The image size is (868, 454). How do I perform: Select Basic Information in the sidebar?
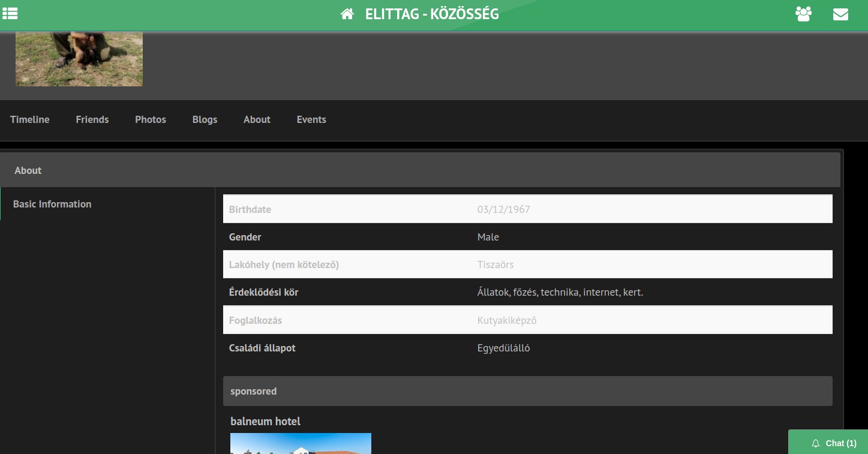pos(52,204)
